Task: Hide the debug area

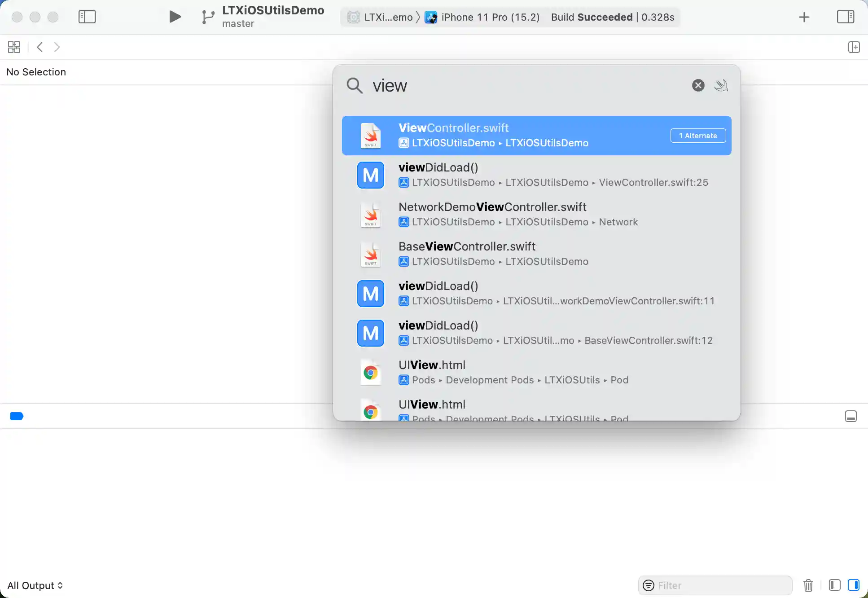Action: [x=850, y=416]
